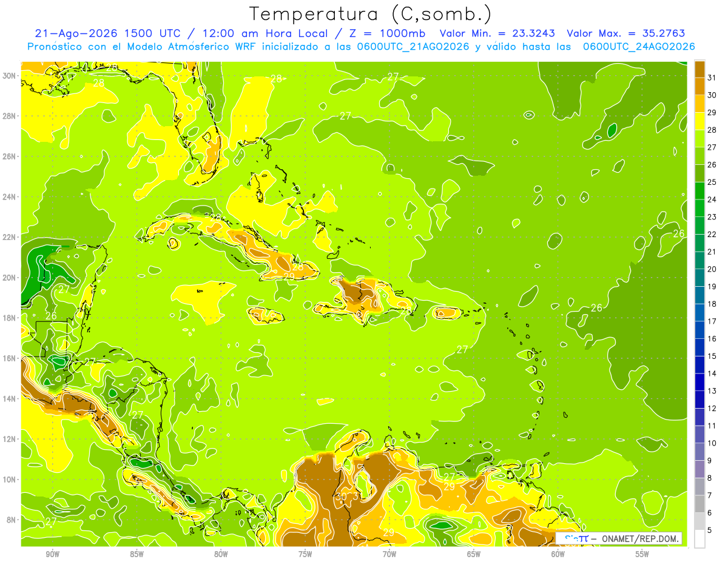Click the "30N" latitude axis label
728x562 pixels.
pos(10,75)
